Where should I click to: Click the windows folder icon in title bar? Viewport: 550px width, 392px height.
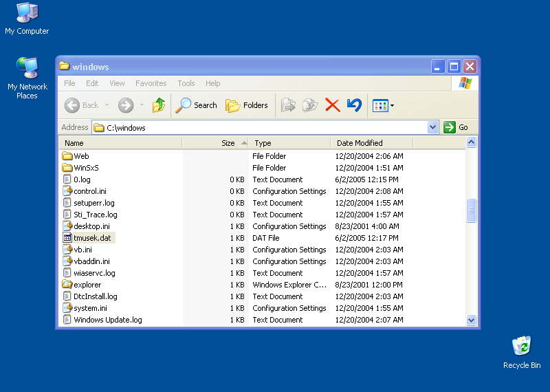click(x=64, y=66)
